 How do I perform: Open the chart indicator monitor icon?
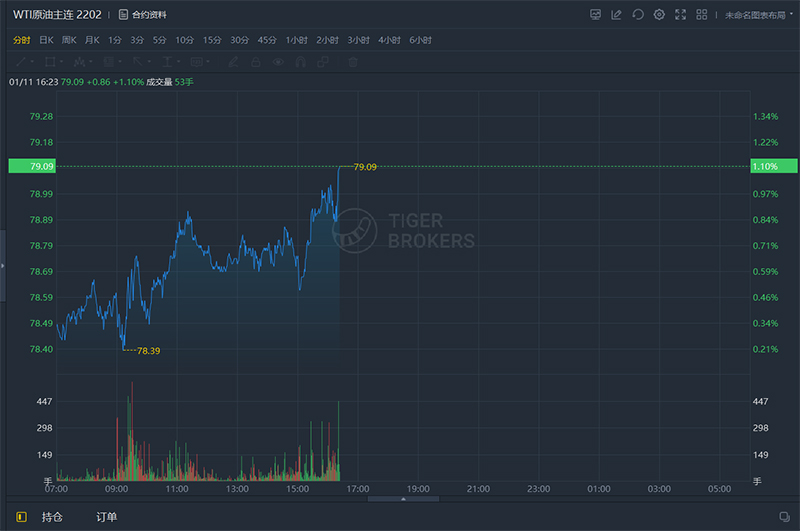[x=595, y=15]
